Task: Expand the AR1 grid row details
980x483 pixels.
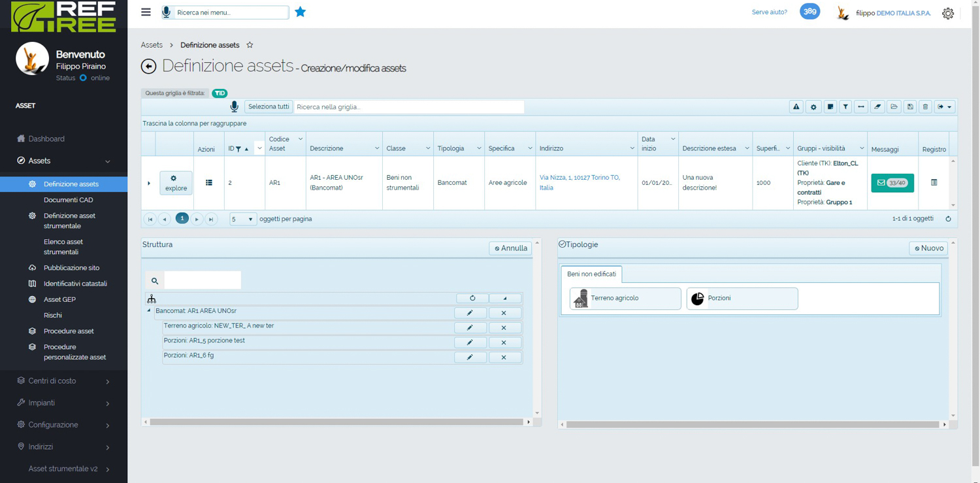Action: coord(149,184)
